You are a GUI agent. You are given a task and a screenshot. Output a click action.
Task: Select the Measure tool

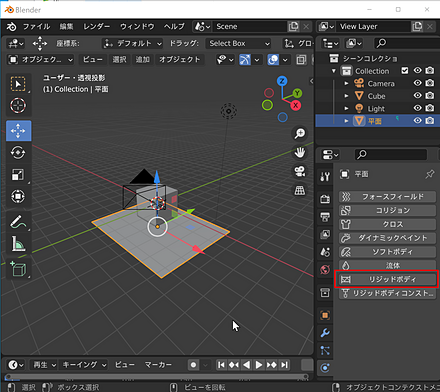pos(18,244)
